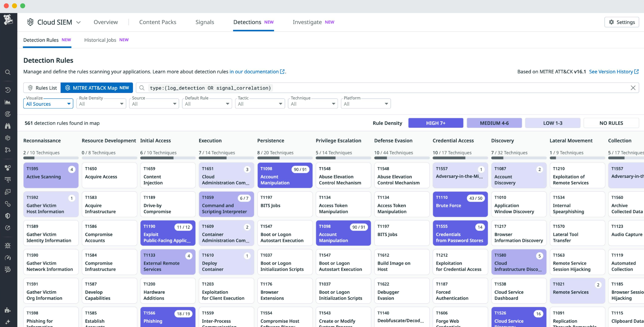Open the Visualize All Sources dropdown
644x327 pixels.
[x=48, y=104]
